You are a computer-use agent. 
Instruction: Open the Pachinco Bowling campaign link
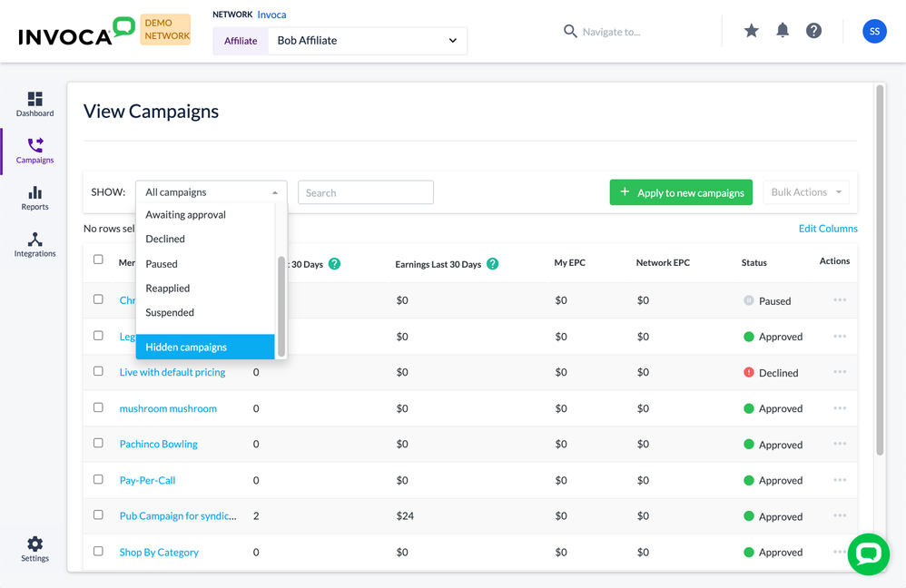(158, 445)
